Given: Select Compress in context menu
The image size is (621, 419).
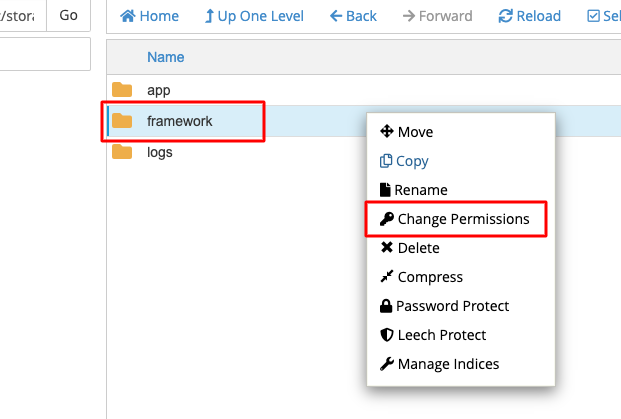Looking at the screenshot, I should coord(430,277).
